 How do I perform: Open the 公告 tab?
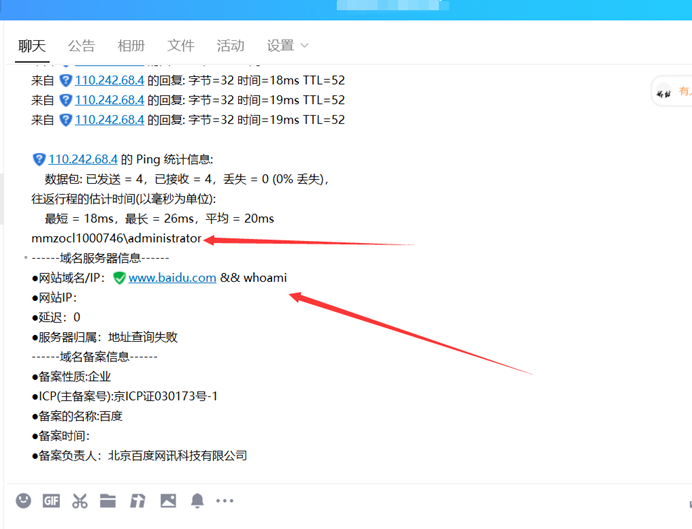[x=82, y=46]
